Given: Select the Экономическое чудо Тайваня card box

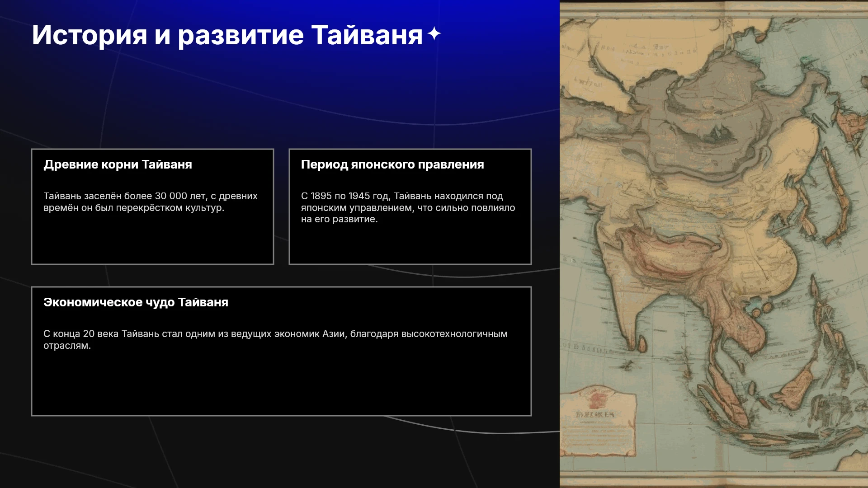Looking at the screenshot, I should (281, 351).
